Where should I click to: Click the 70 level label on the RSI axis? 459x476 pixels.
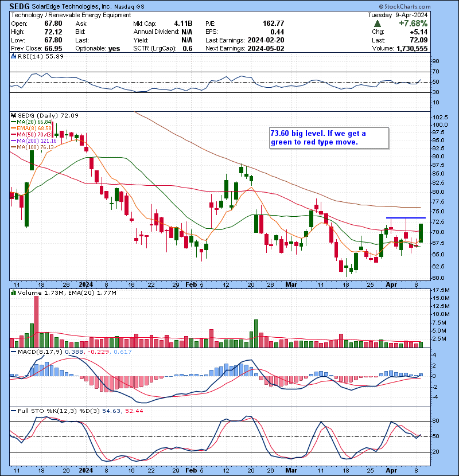[x=435, y=72]
